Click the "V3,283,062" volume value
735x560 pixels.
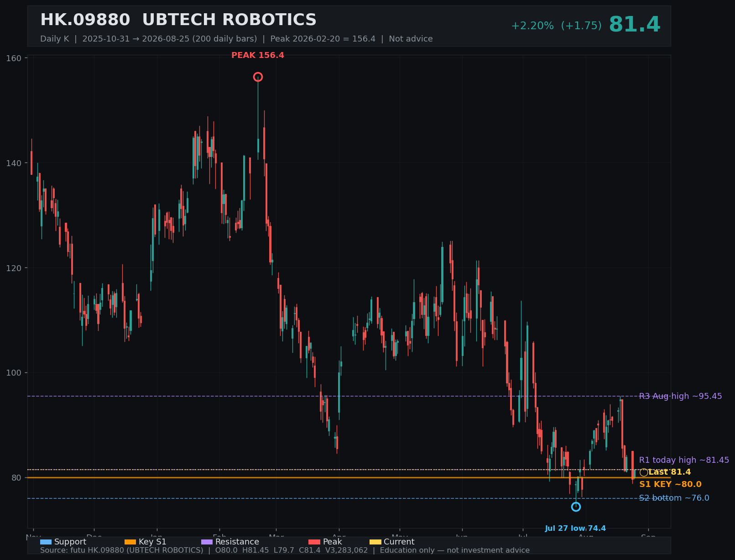coord(347,550)
